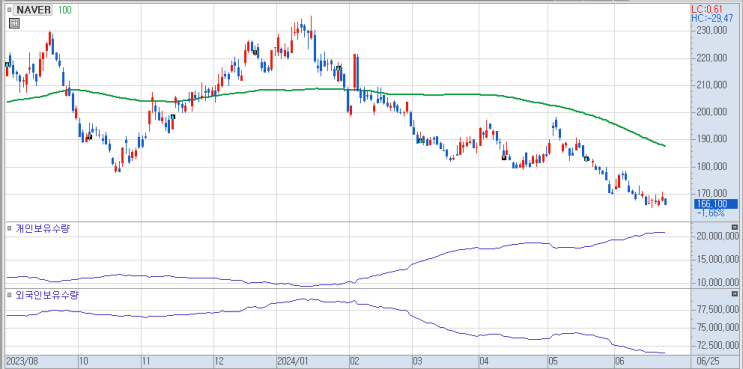743x369 pixels.
Task: Close the 외국인보유수량 indicator panel
Action: click(734, 294)
